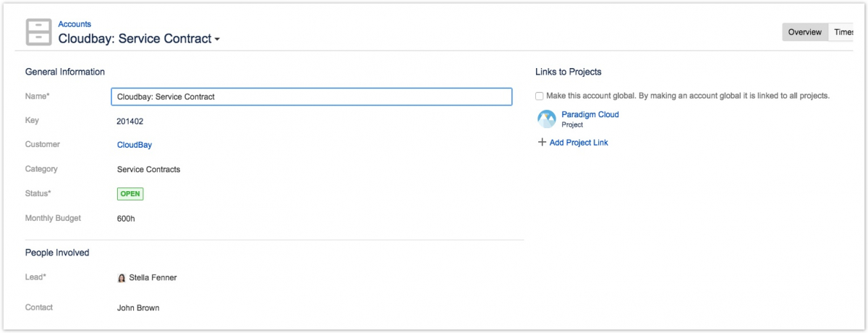This screenshot has height=333, width=868.
Task: Open the Accounts breadcrumb link
Action: [x=75, y=24]
